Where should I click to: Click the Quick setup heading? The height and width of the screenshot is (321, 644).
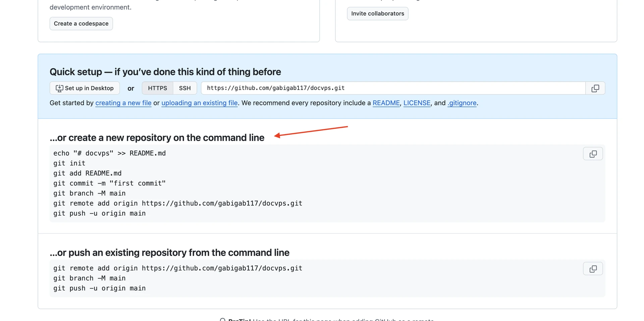pyautogui.click(x=165, y=72)
